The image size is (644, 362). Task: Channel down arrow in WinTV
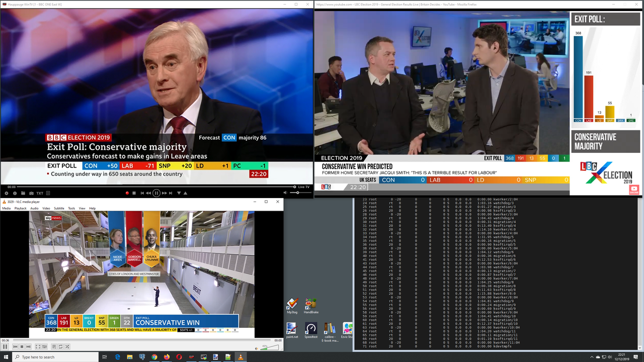[x=179, y=193]
